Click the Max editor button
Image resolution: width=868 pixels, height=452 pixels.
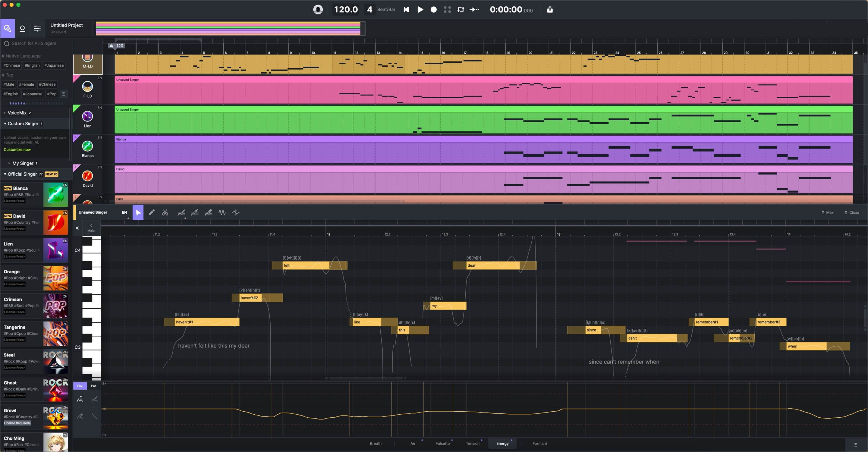pos(827,212)
